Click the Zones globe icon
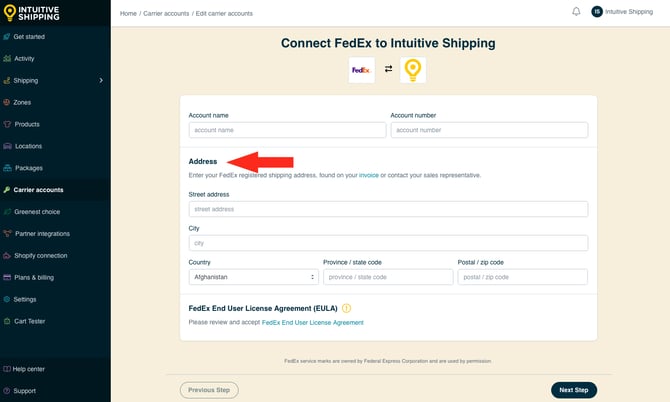Image resolution: width=670 pixels, height=402 pixels. point(7,102)
